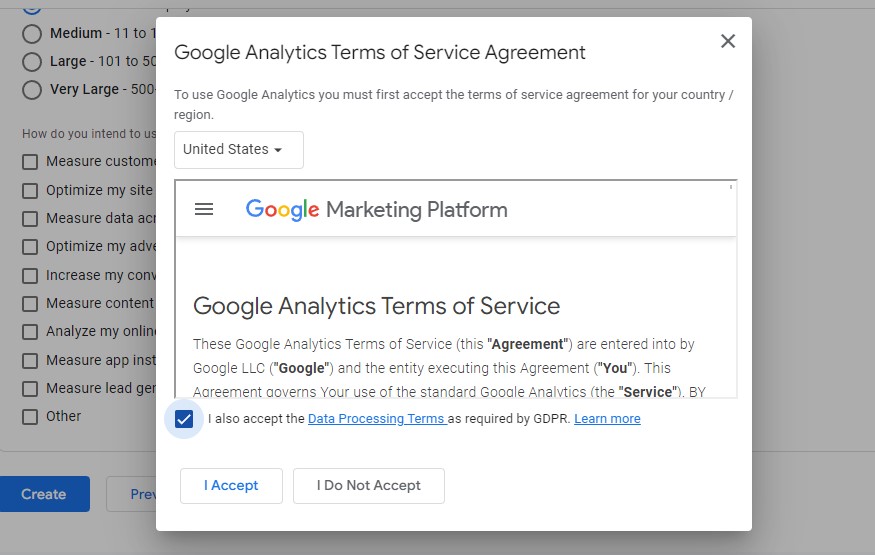Select the Large business size option

(32, 61)
